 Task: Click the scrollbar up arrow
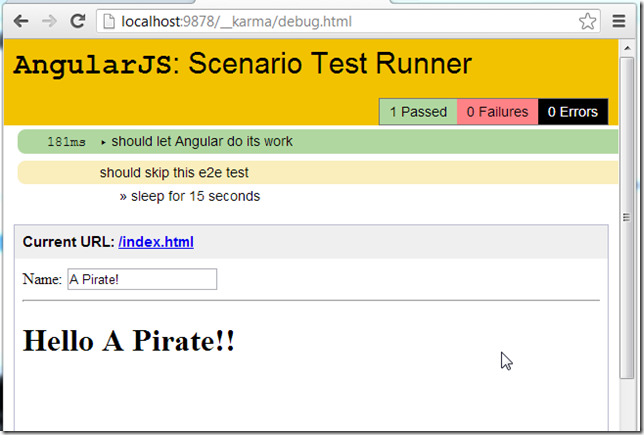[627, 48]
